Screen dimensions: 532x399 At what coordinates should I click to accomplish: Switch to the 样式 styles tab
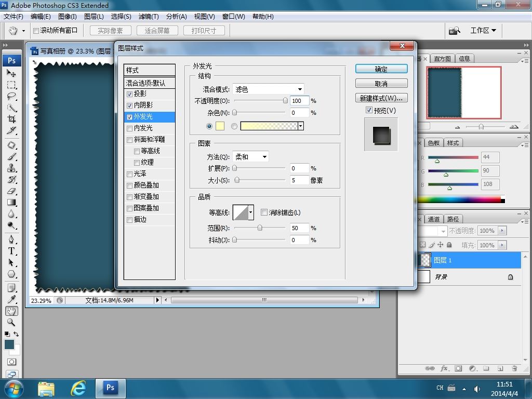coord(453,143)
